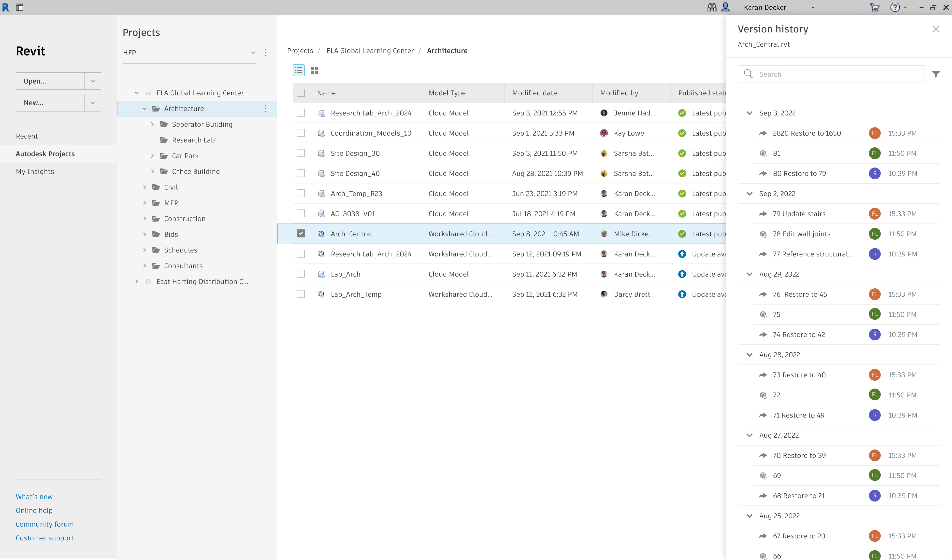Open the Community forum link

[44, 524]
